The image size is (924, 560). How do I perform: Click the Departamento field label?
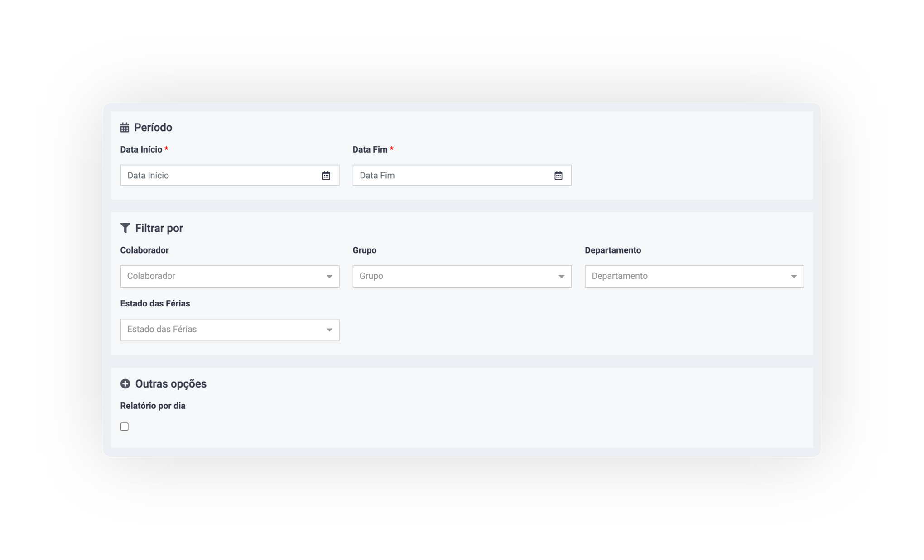[x=612, y=250]
